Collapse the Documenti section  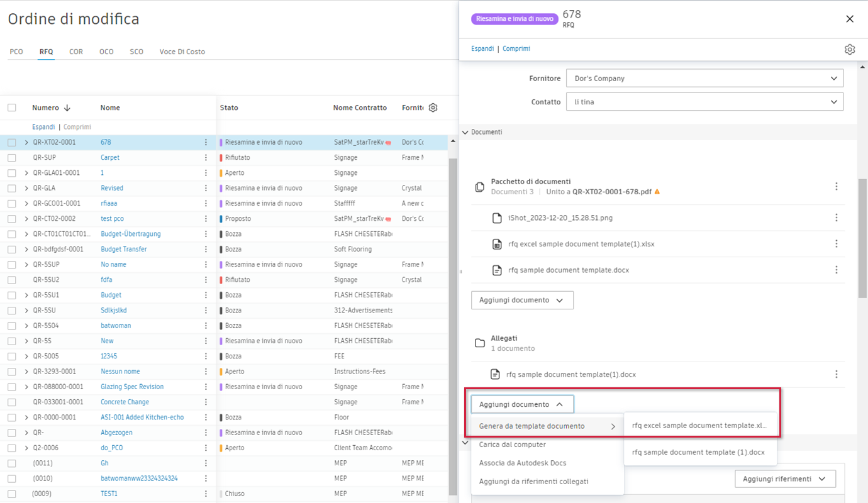[465, 132]
